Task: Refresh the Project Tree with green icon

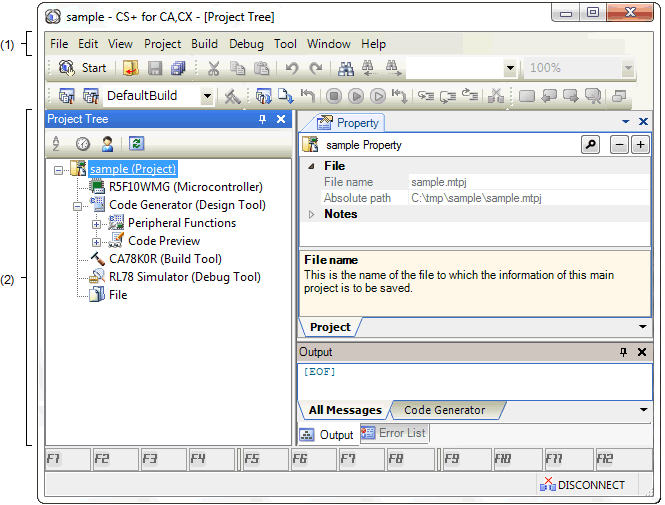Action: [136, 144]
